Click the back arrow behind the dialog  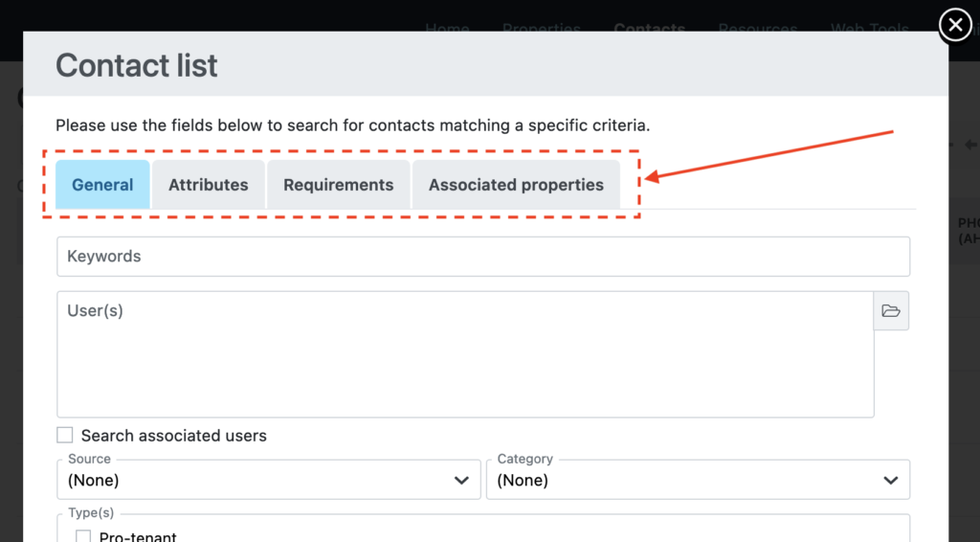(970, 146)
